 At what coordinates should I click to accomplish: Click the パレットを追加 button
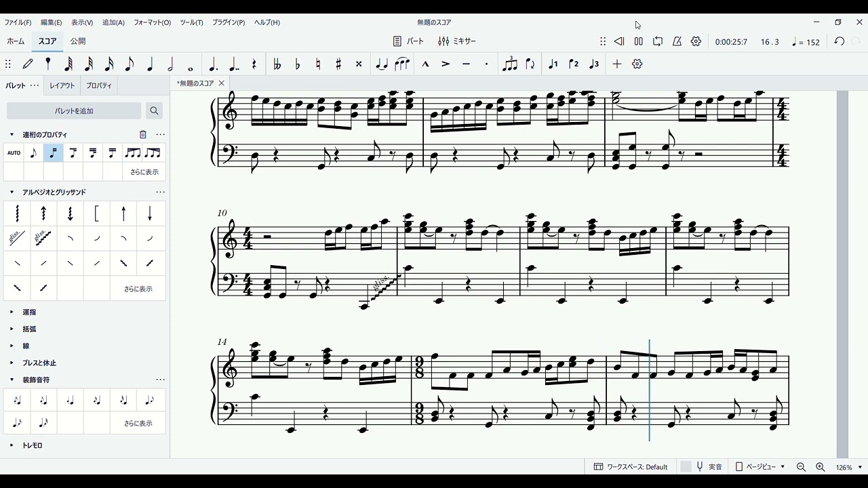(74, 110)
